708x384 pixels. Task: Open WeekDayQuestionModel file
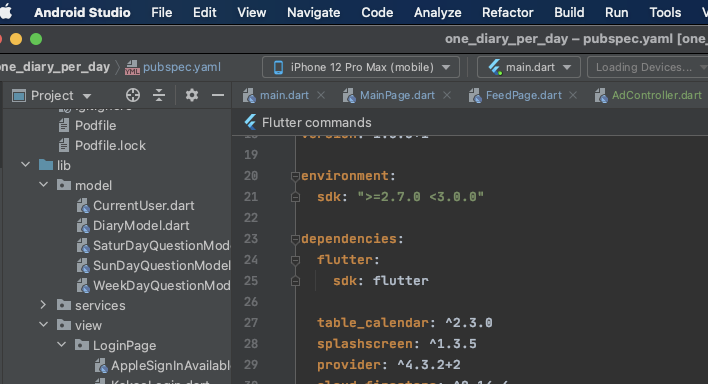click(x=162, y=286)
